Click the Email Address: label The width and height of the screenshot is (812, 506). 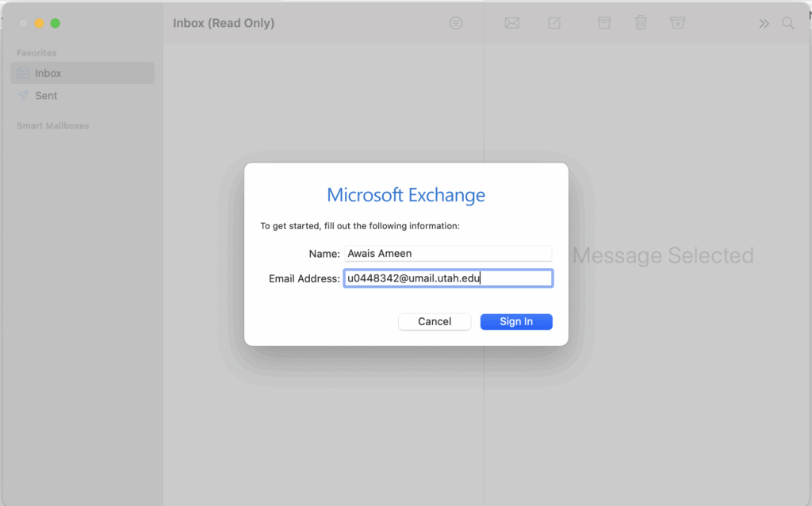(x=304, y=278)
